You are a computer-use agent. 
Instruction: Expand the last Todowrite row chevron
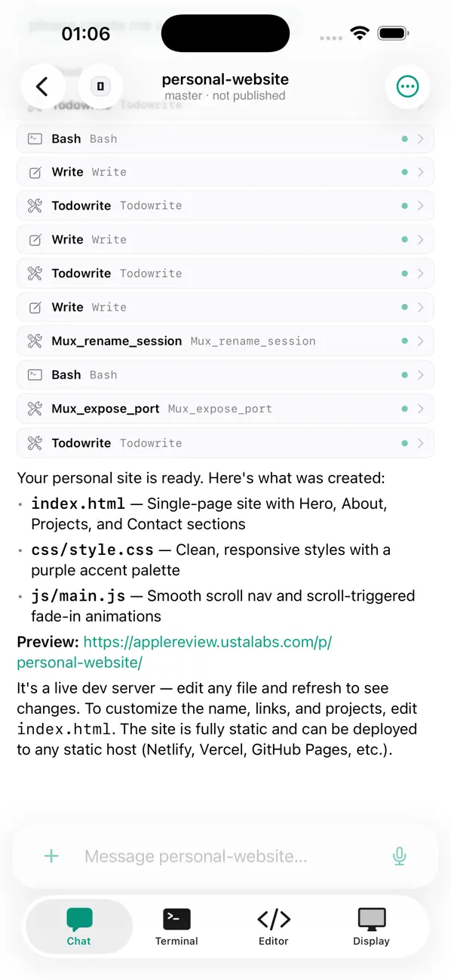pos(421,443)
